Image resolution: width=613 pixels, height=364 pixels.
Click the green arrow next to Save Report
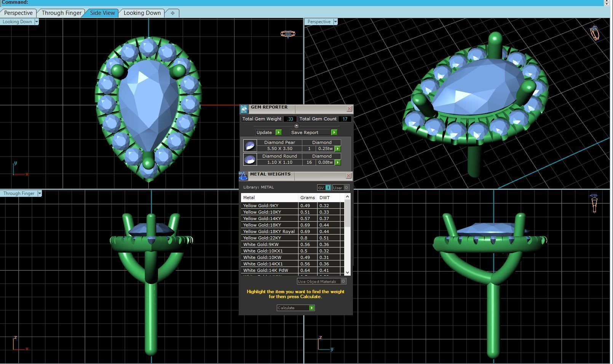[x=334, y=133]
